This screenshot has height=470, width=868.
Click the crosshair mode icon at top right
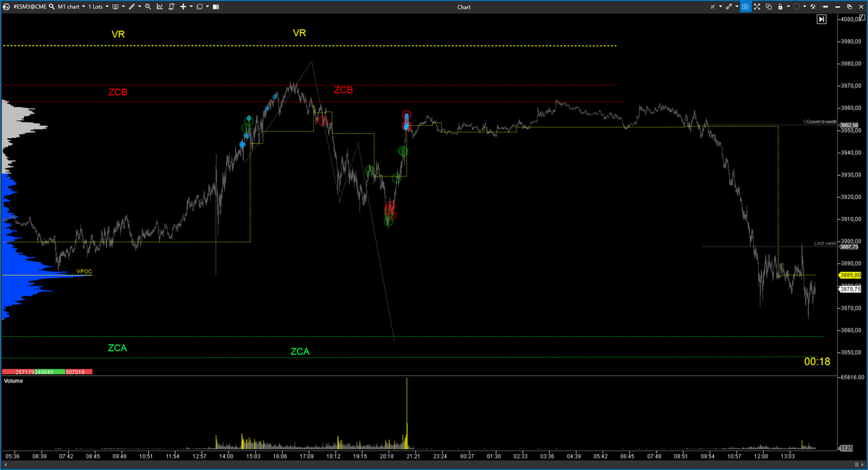tap(712, 7)
